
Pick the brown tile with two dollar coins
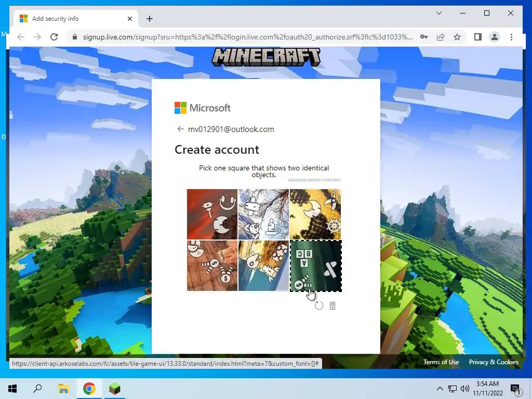click(x=212, y=265)
